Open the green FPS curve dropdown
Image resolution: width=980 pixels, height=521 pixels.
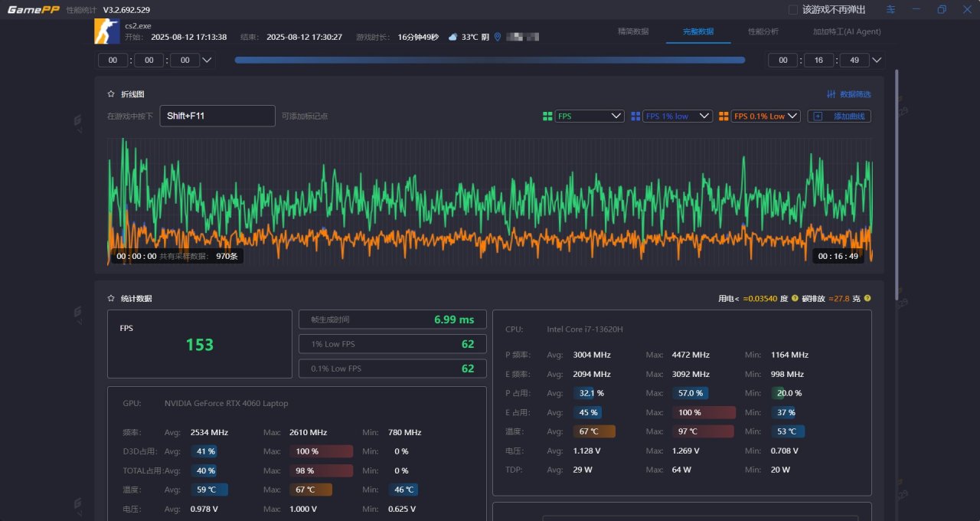[x=590, y=116]
